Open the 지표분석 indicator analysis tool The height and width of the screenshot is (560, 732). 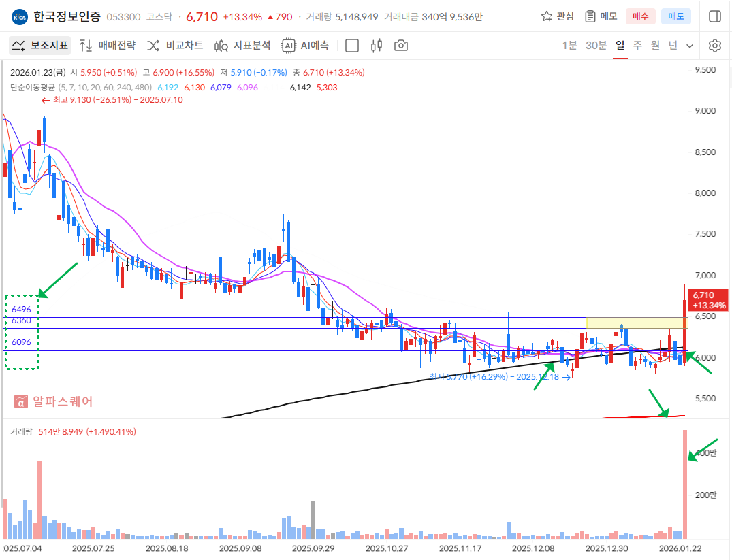242,46
